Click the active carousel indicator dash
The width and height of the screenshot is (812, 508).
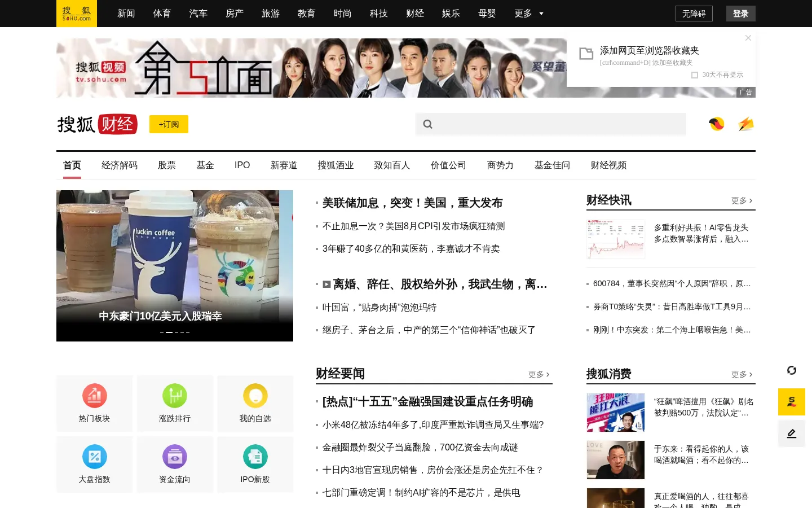click(x=169, y=332)
